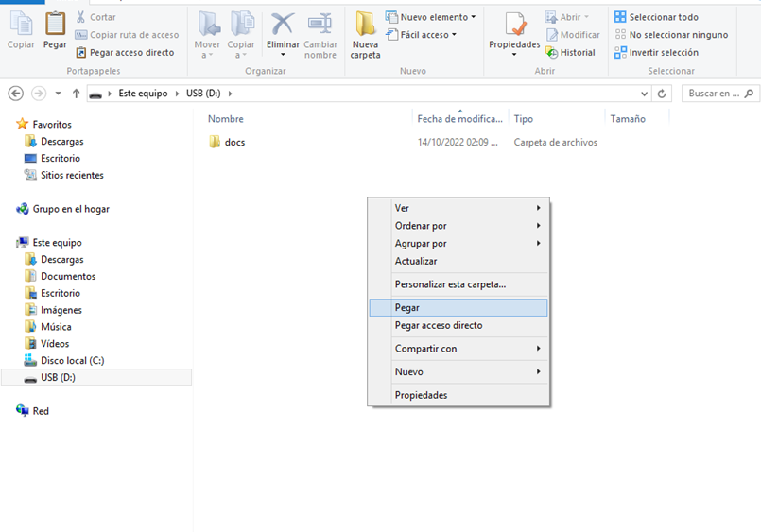
Task: Expand the Eliminar dropdown arrow
Action: pos(283,55)
